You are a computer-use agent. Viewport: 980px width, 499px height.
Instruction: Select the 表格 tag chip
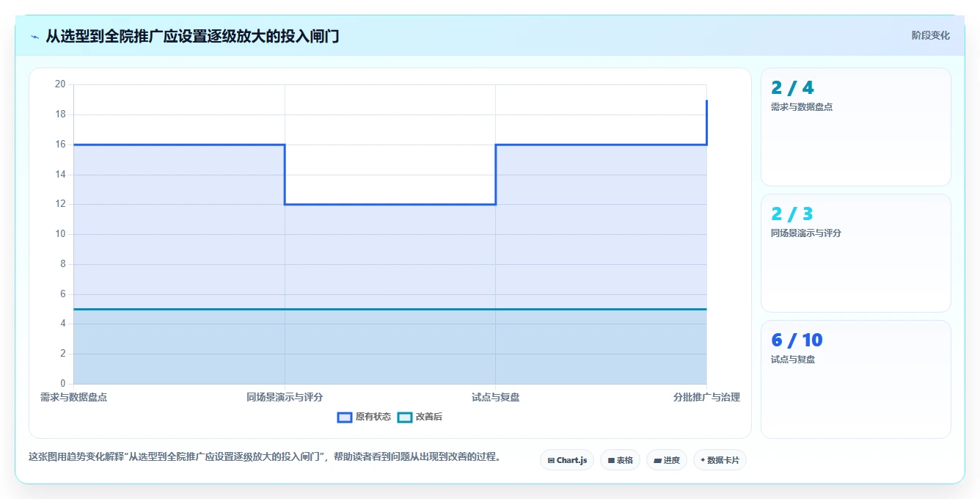(620, 460)
